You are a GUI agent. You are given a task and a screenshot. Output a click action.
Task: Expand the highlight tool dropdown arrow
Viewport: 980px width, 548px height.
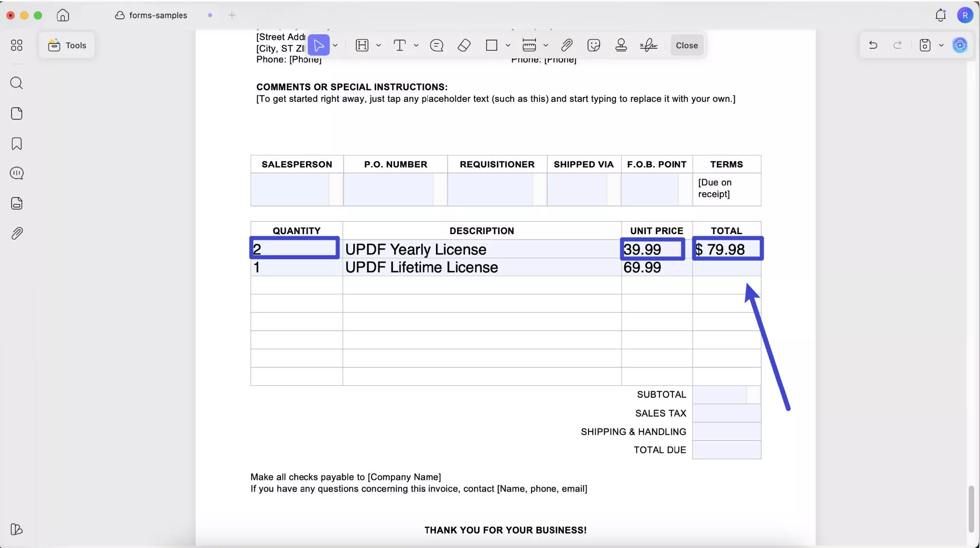(378, 45)
